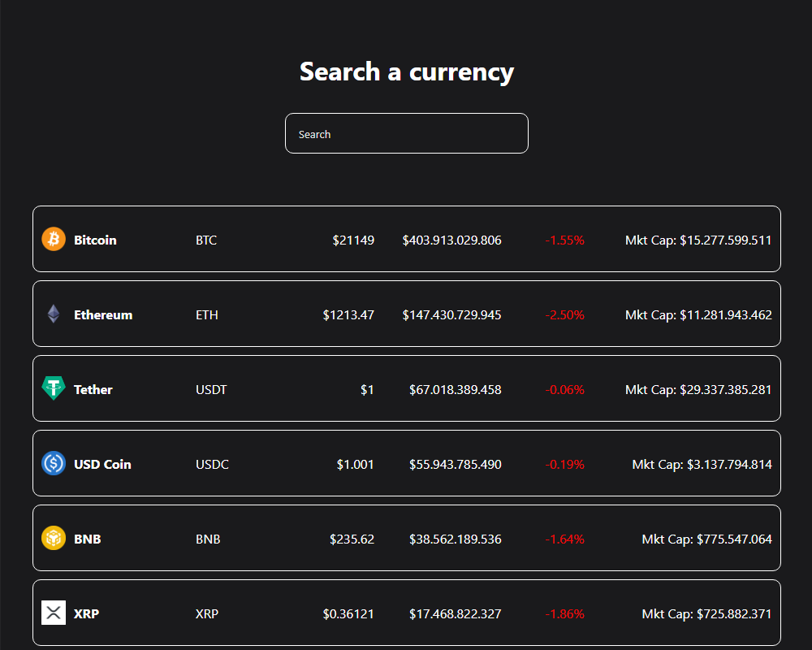
Task: Click Tether price $1
Action: tap(367, 389)
